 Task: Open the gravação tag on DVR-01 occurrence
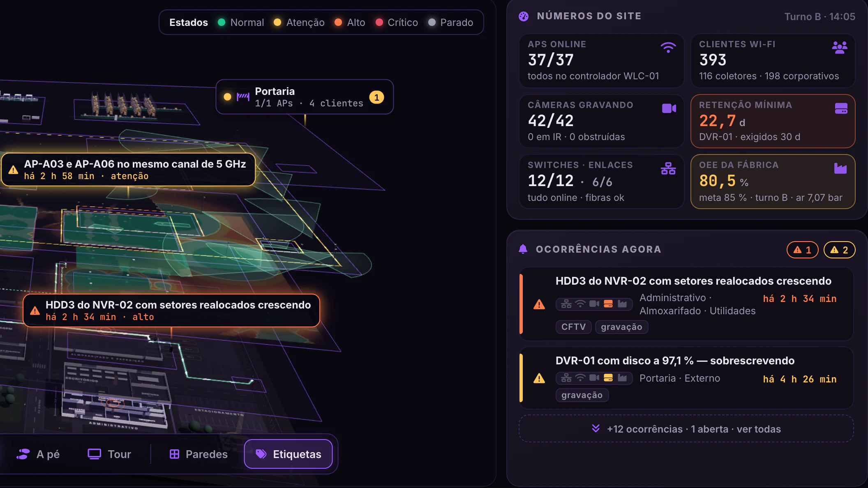click(582, 395)
